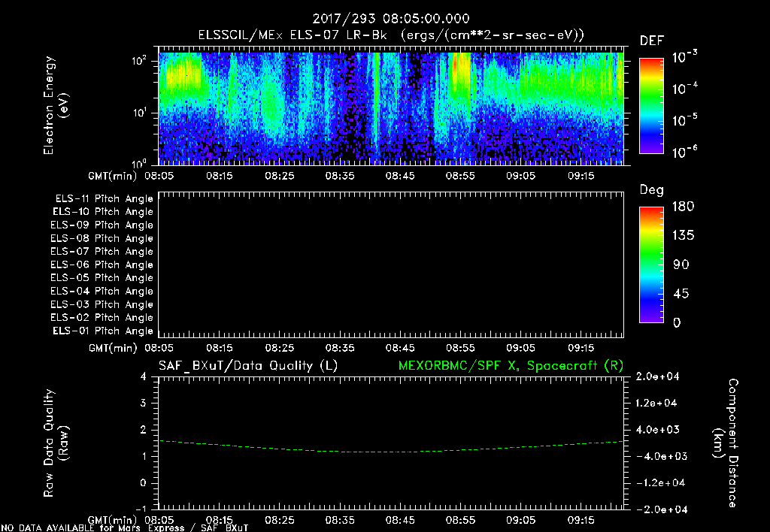Click GMT(min) label under the spectrogram
Image resolution: width=770 pixels, height=532 pixels.
pyautogui.click(x=112, y=176)
